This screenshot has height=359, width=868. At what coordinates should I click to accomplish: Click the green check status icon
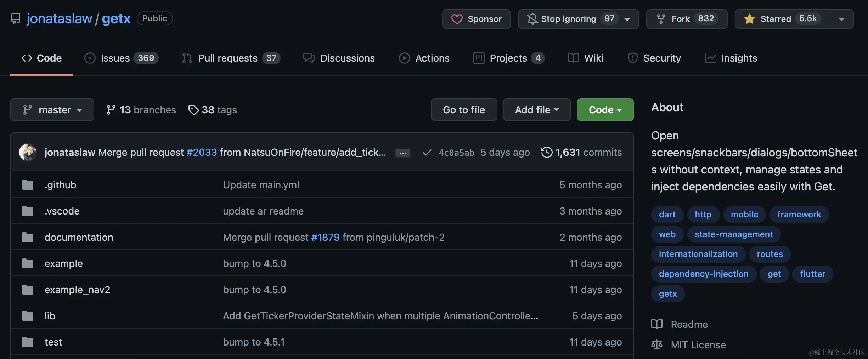pyautogui.click(x=427, y=153)
